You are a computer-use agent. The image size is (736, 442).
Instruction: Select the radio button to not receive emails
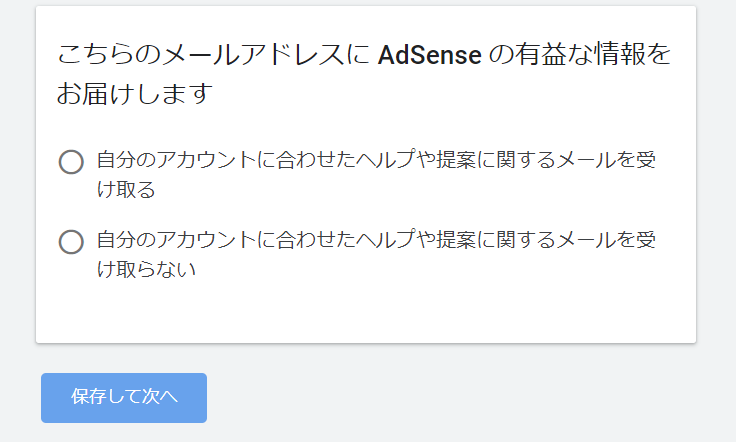point(71,242)
